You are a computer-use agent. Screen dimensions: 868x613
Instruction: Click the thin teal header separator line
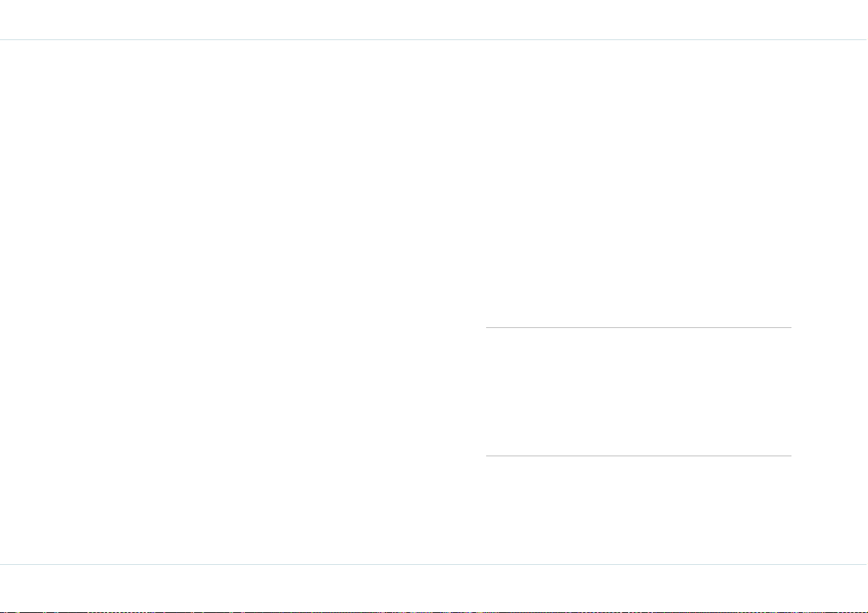pos(434,40)
